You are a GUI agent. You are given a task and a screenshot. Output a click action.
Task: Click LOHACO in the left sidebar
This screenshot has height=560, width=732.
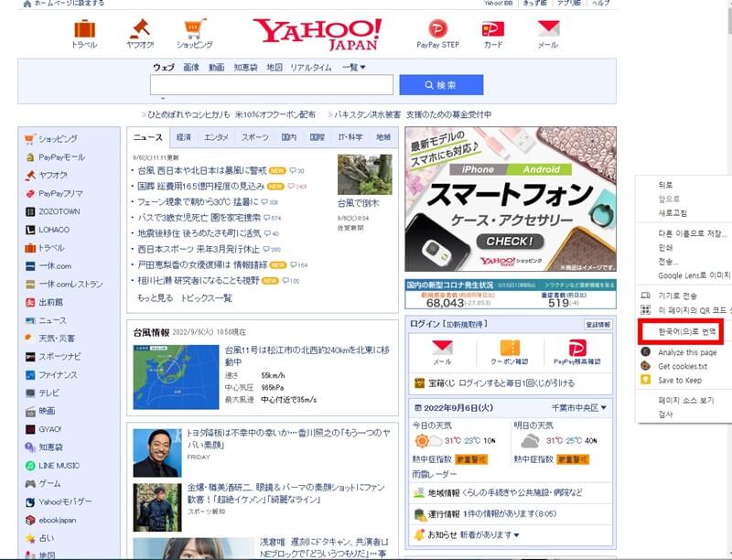pyautogui.click(x=54, y=230)
